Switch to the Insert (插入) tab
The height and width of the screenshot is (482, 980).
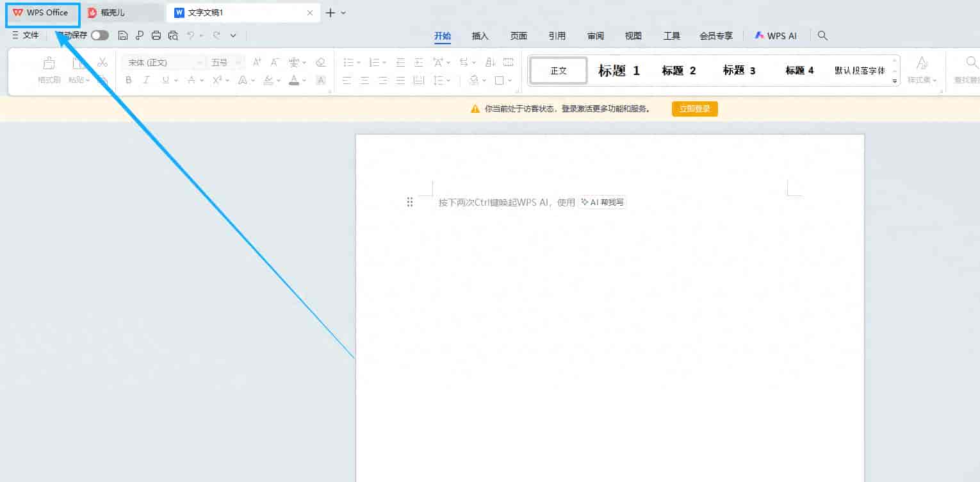480,36
